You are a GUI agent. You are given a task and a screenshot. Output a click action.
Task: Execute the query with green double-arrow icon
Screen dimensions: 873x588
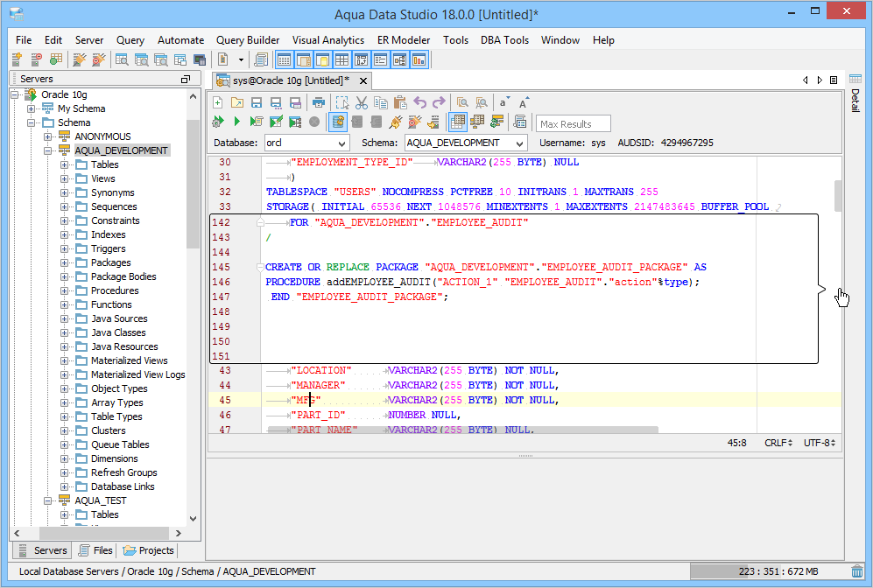tap(218, 122)
